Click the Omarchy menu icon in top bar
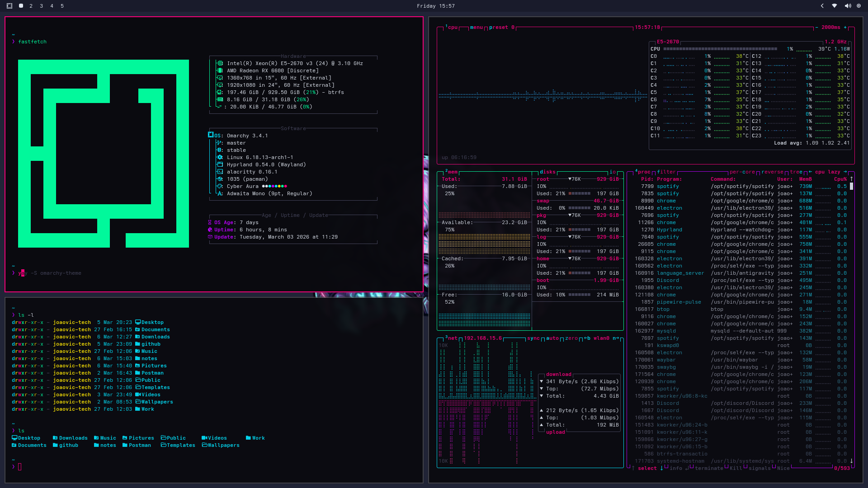Viewport: 868px width, 488px height. pos(9,6)
